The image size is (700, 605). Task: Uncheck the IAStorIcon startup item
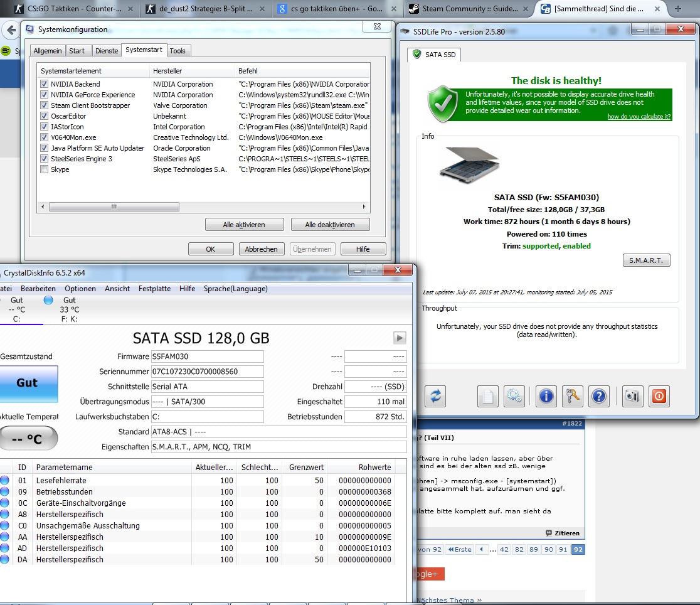[x=44, y=126]
